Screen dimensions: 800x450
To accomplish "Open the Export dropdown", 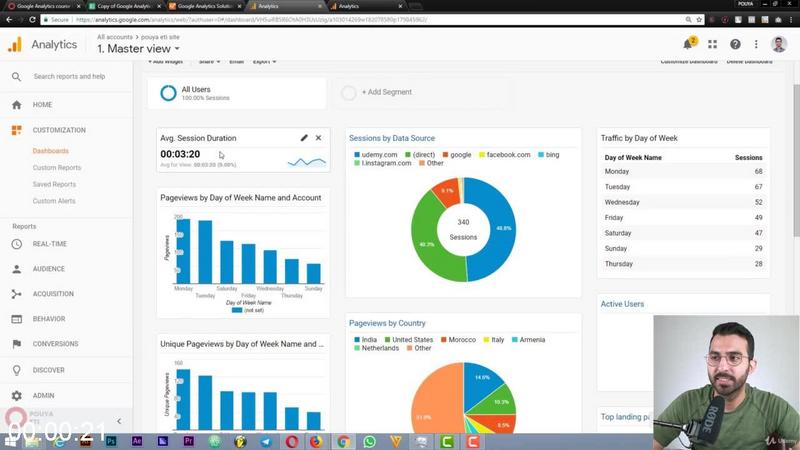I will pos(264,62).
